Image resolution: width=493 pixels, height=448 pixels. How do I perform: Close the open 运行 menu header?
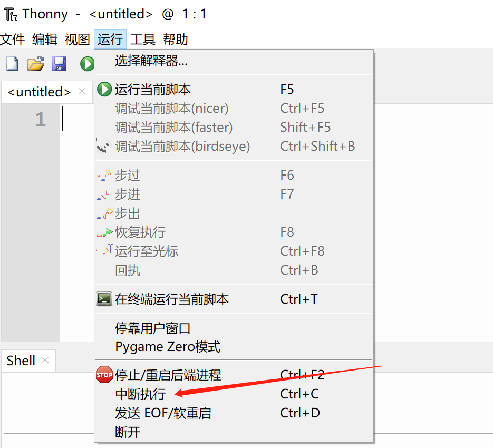click(110, 40)
